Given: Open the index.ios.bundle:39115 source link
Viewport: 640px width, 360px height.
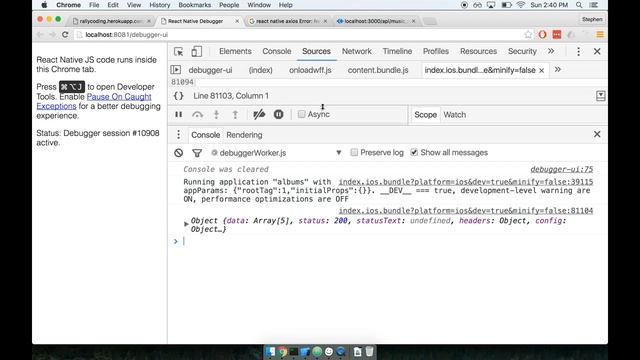Looking at the screenshot, I should click(x=466, y=182).
